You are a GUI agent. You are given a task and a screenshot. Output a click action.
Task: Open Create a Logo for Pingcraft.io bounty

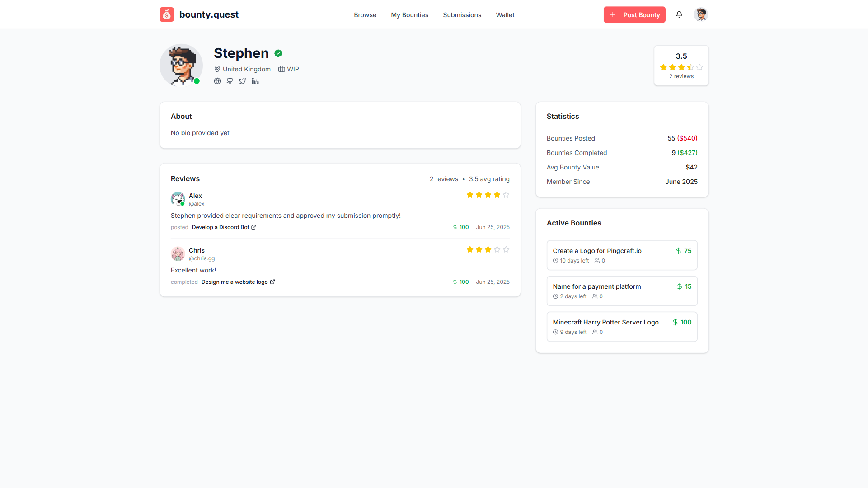[x=597, y=251]
